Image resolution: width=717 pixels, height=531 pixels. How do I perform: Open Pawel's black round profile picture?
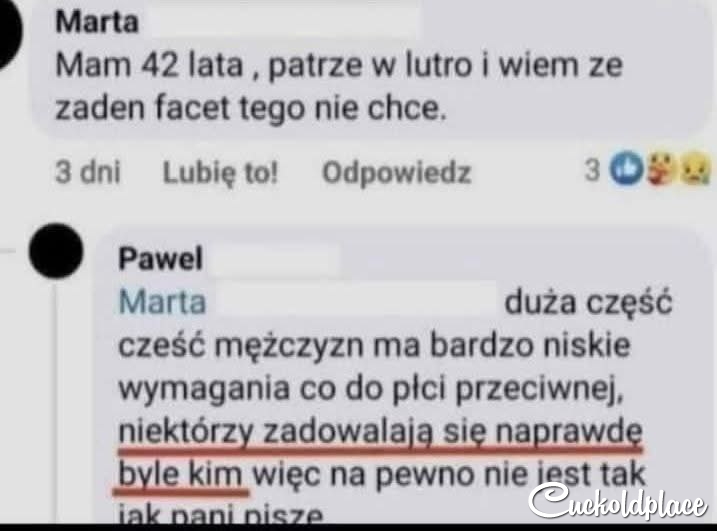[x=56, y=251]
